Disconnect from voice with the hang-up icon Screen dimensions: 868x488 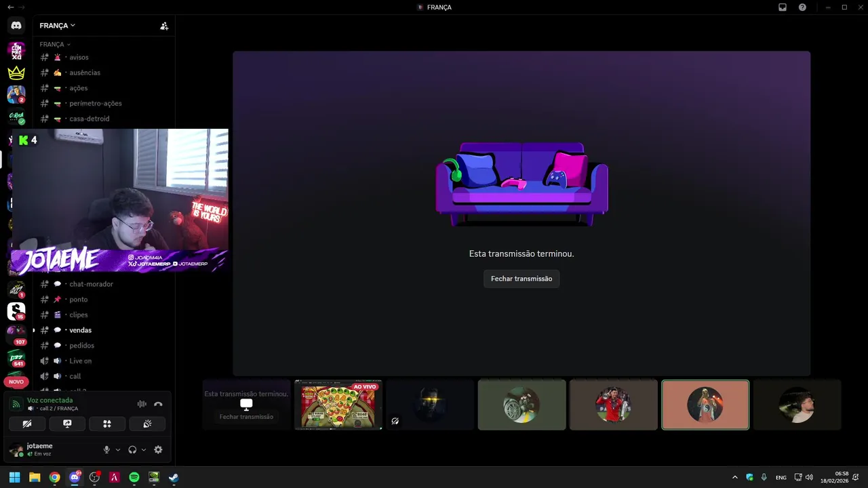click(158, 404)
